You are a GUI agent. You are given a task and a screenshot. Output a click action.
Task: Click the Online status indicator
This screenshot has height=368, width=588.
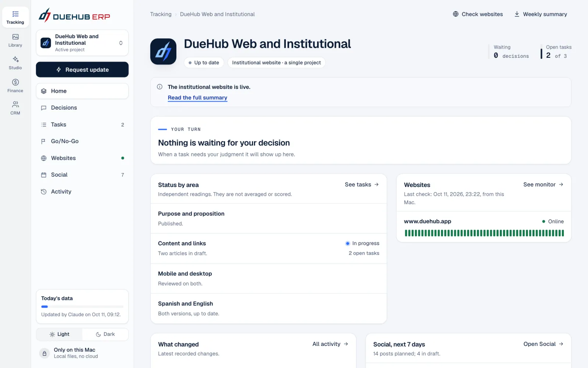(553, 221)
